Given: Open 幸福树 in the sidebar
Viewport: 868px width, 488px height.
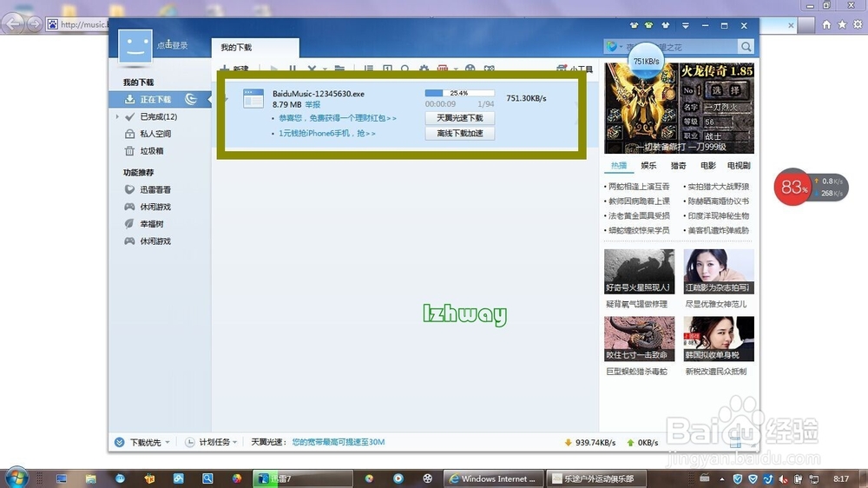Looking at the screenshot, I should pyautogui.click(x=151, y=224).
